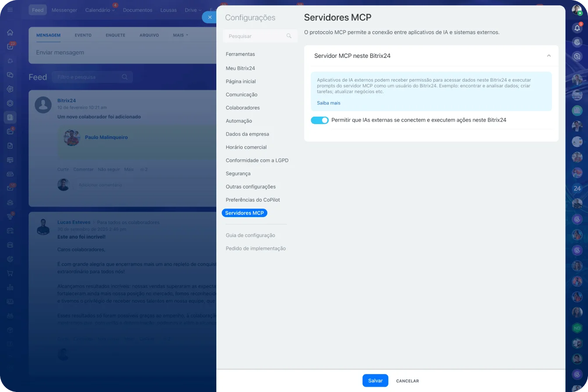Click the "Filtro e pesquisa" Feed field
The width and height of the screenshot is (588, 392).
[x=92, y=77]
